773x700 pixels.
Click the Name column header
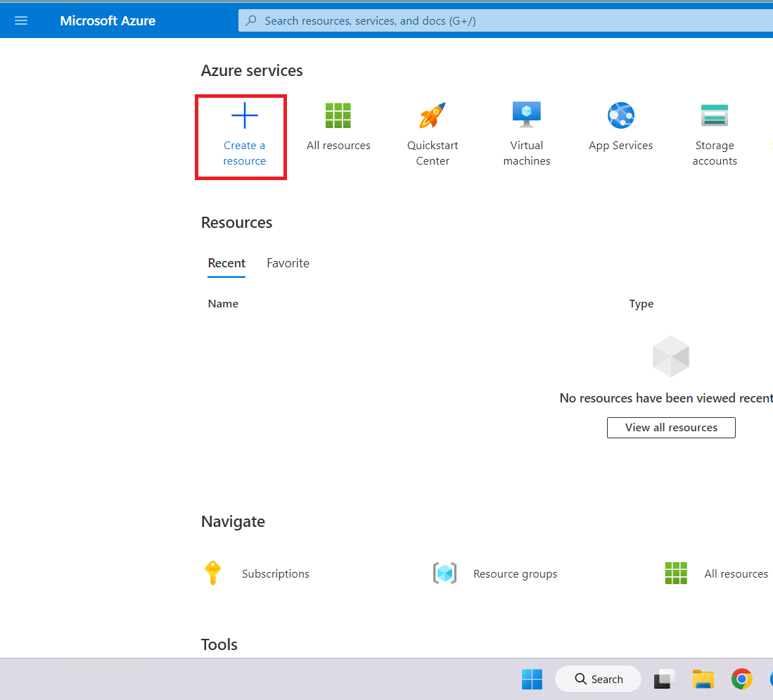pos(223,304)
